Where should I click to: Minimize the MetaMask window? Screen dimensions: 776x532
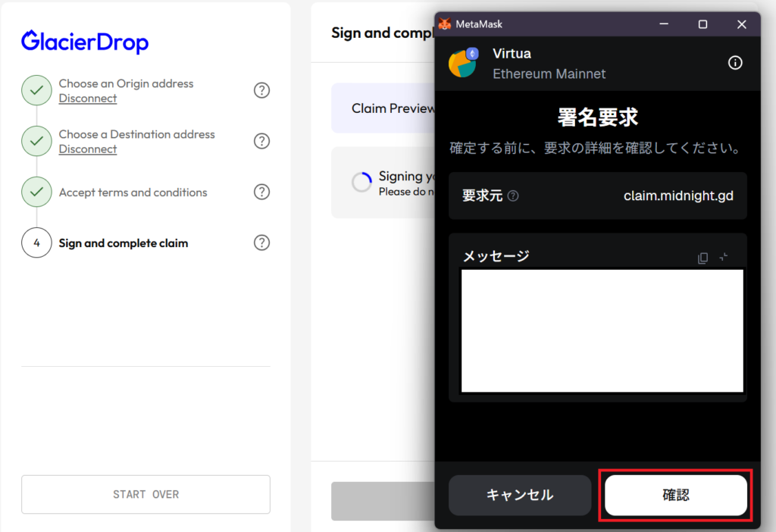pyautogui.click(x=664, y=23)
